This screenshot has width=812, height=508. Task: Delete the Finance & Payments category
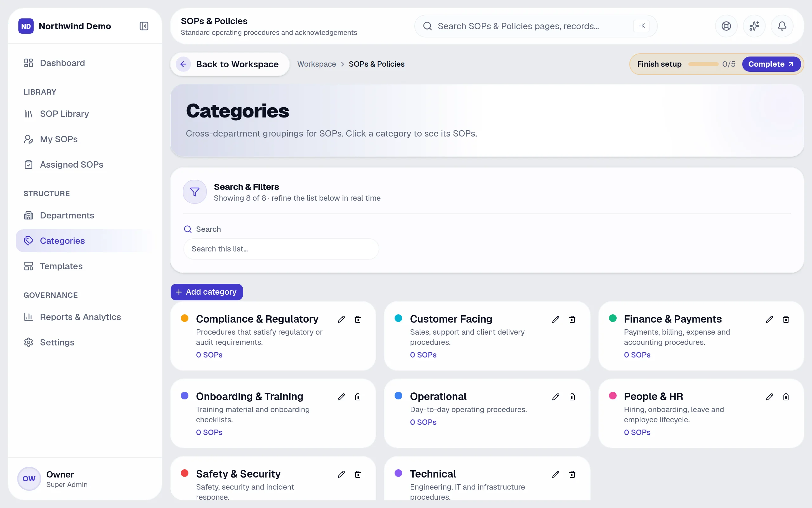pos(786,319)
